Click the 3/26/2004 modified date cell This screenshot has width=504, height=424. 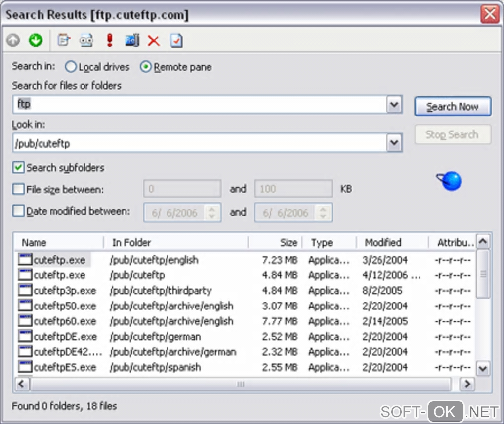pos(385,260)
